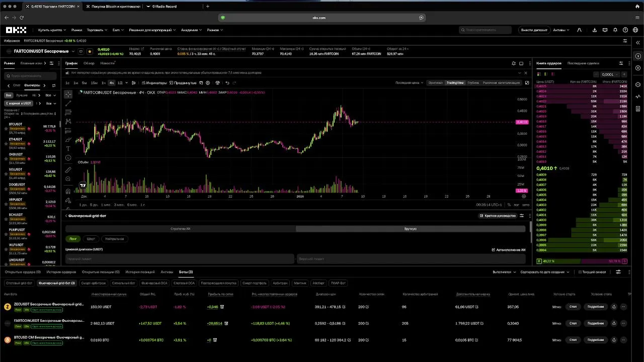
Task: Share the ZECUSDT bot via share icon
Action: click(x=614, y=307)
